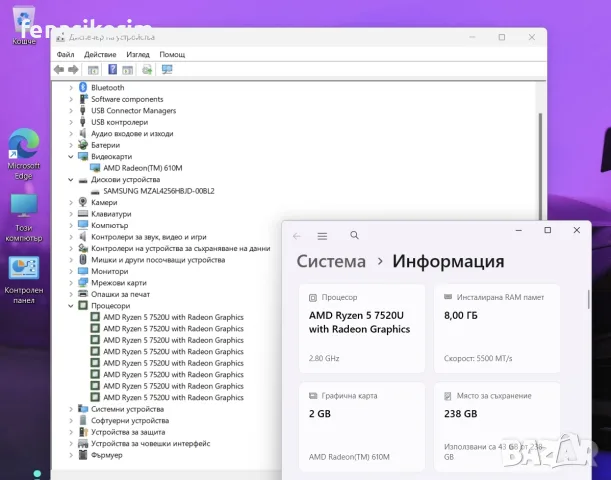Select Устройства за защита tree item

click(x=128, y=432)
